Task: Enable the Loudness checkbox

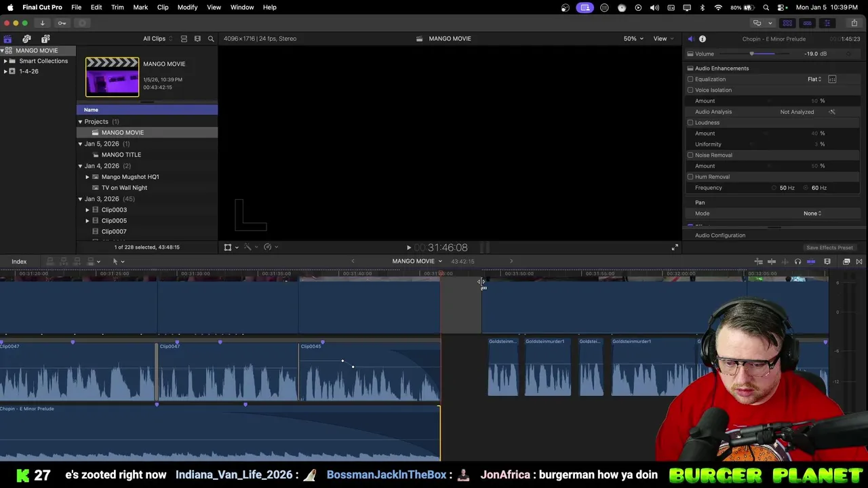Action: (690, 123)
